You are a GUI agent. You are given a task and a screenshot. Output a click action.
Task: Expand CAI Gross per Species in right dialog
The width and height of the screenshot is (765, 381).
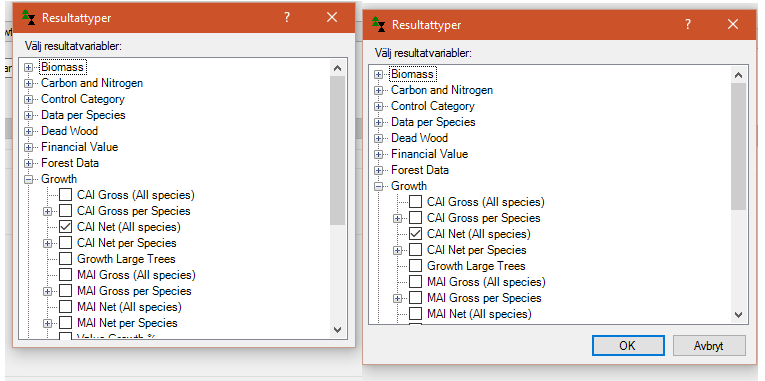click(x=398, y=219)
